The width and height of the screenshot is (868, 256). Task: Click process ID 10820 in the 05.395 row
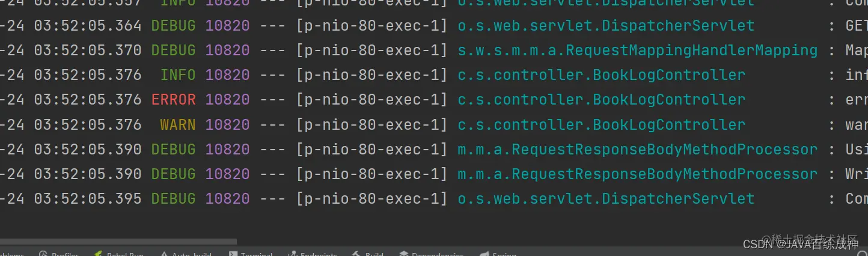227,198
